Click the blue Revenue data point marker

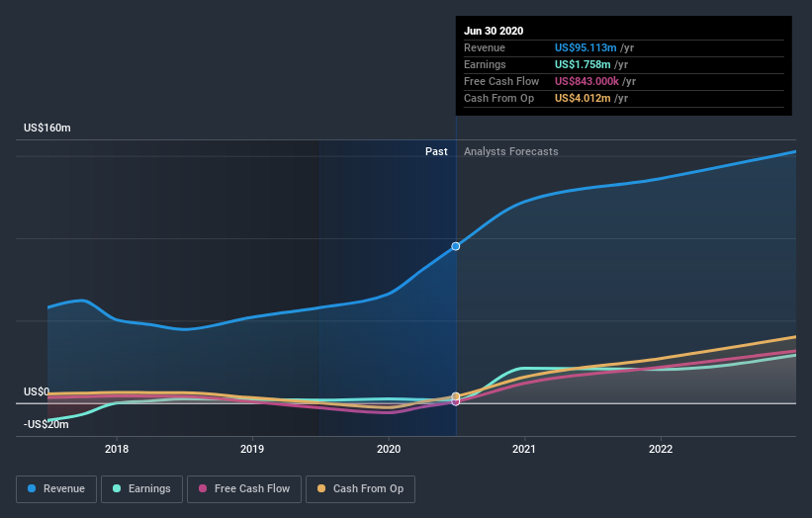click(456, 246)
